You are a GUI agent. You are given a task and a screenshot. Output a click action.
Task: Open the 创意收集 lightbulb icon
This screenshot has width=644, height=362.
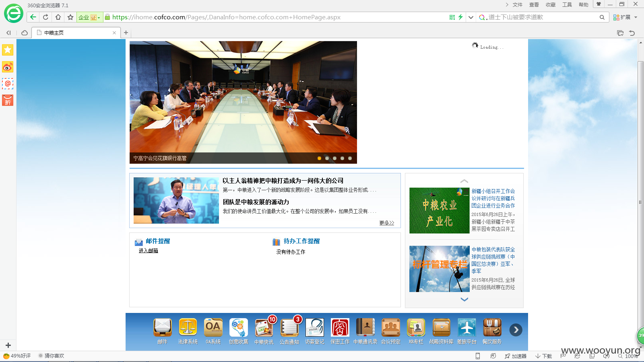click(239, 327)
